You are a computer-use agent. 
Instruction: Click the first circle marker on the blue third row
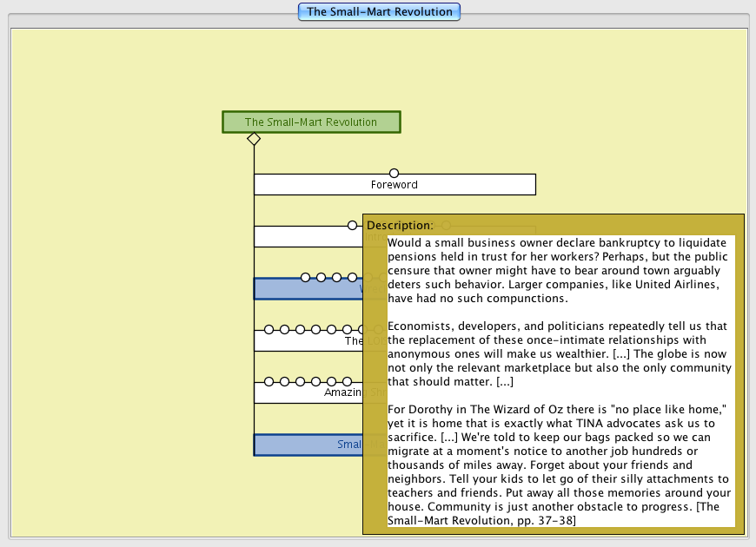306,278
